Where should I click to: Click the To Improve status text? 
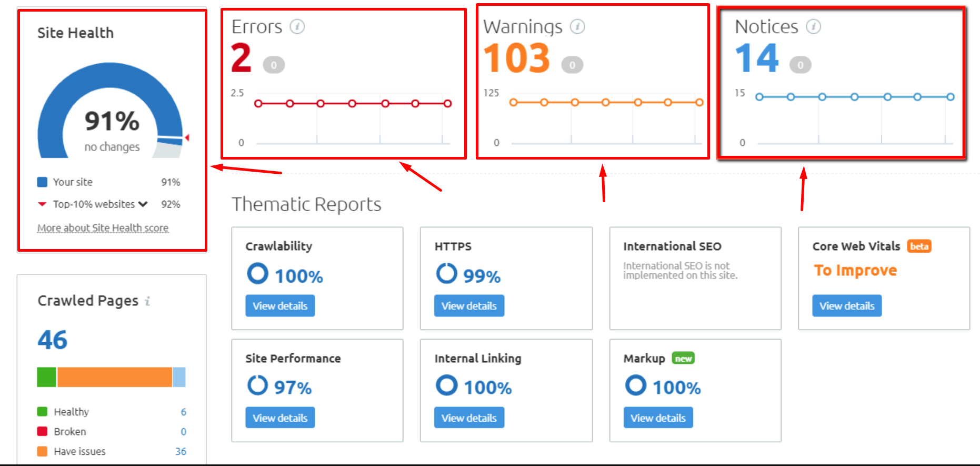pos(855,270)
